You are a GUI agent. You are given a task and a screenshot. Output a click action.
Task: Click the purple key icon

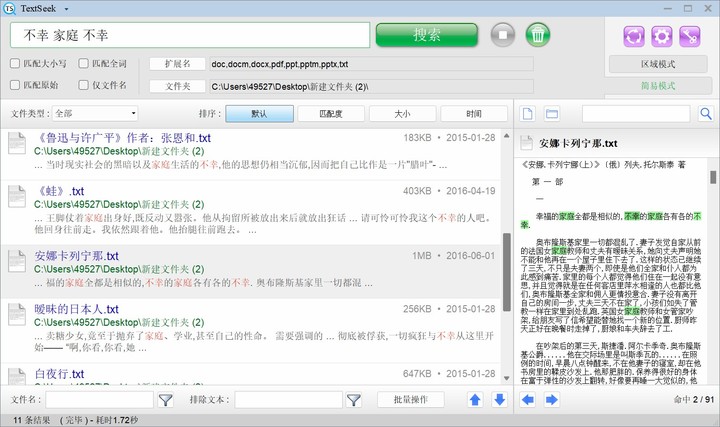(x=689, y=36)
